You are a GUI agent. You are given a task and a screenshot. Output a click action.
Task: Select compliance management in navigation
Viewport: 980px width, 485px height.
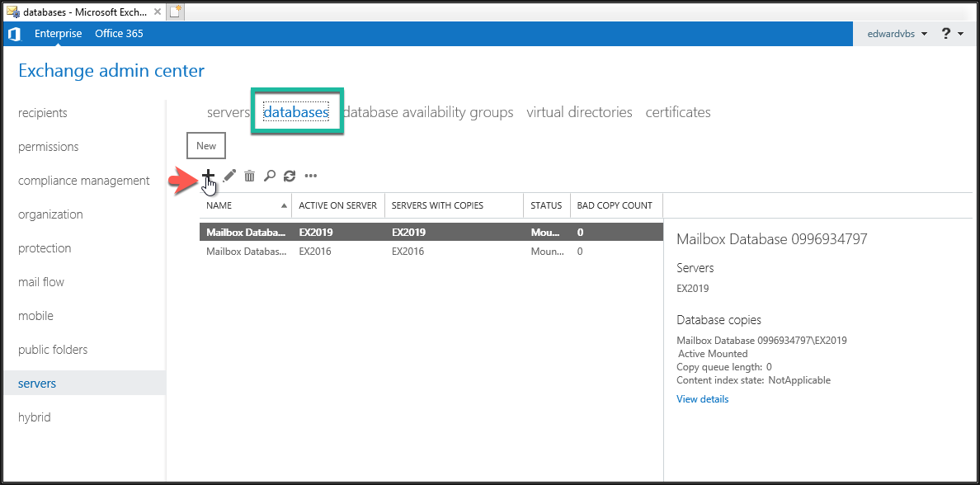coord(84,181)
